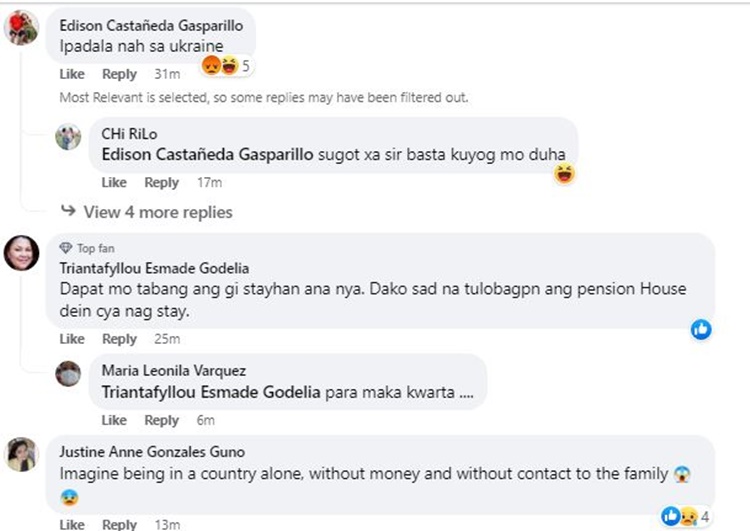
Task: Click Maria Leonila Varquez's avatar
Action: 68,373
